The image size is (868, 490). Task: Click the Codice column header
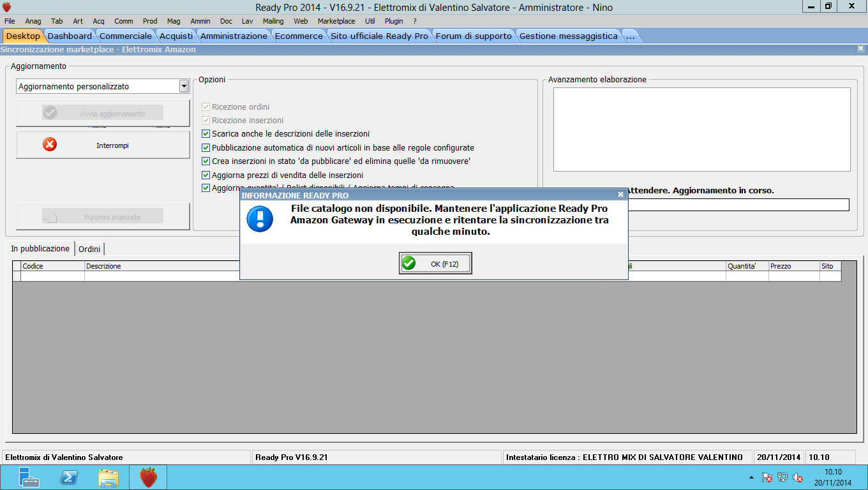(53, 266)
